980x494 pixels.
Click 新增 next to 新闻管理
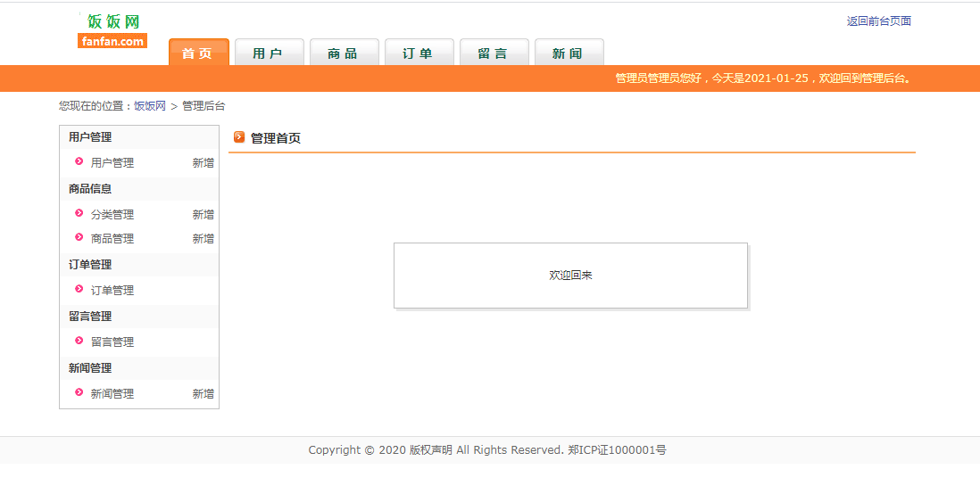coord(203,394)
